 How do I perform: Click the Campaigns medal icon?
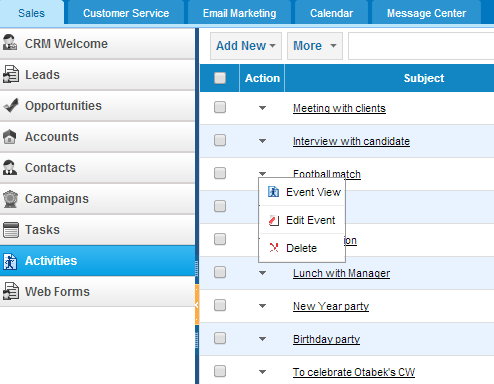click(x=10, y=199)
